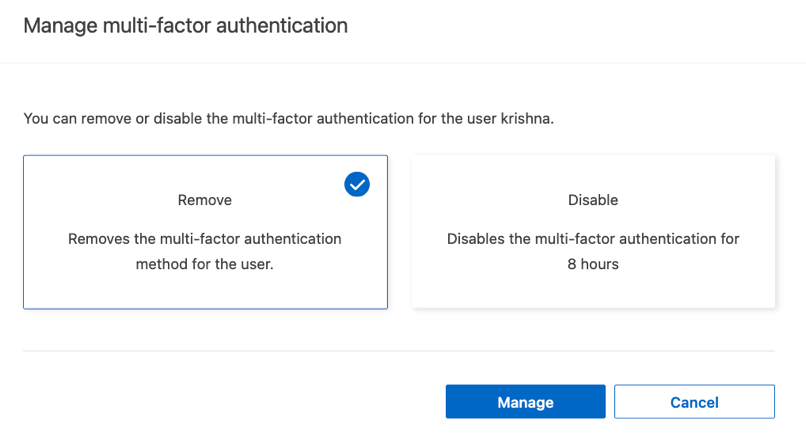Click the instruction text mentioning user krishna
The width and height of the screenshot is (806, 445).
coord(288,119)
